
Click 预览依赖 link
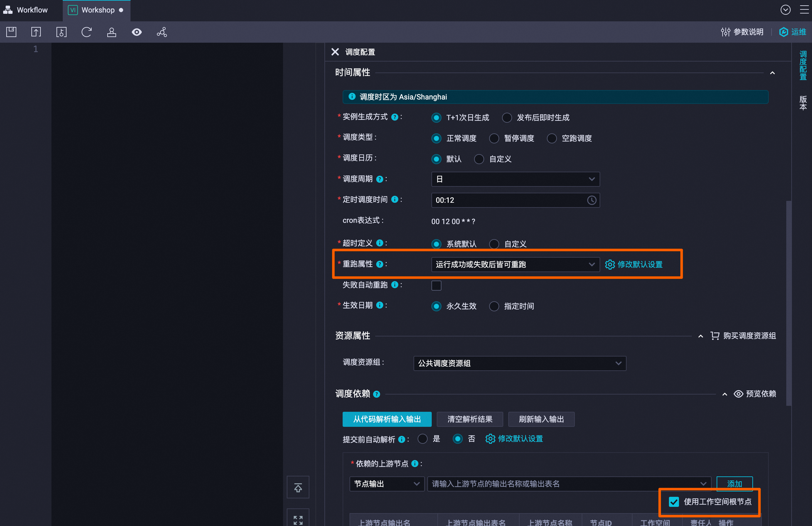click(755, 394)
